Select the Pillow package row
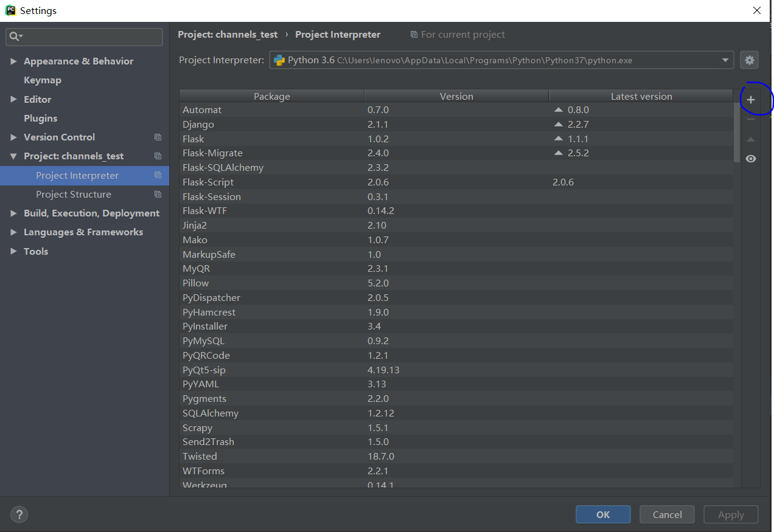The height and width of the screenshot is (532, 774). pos(456,283)
